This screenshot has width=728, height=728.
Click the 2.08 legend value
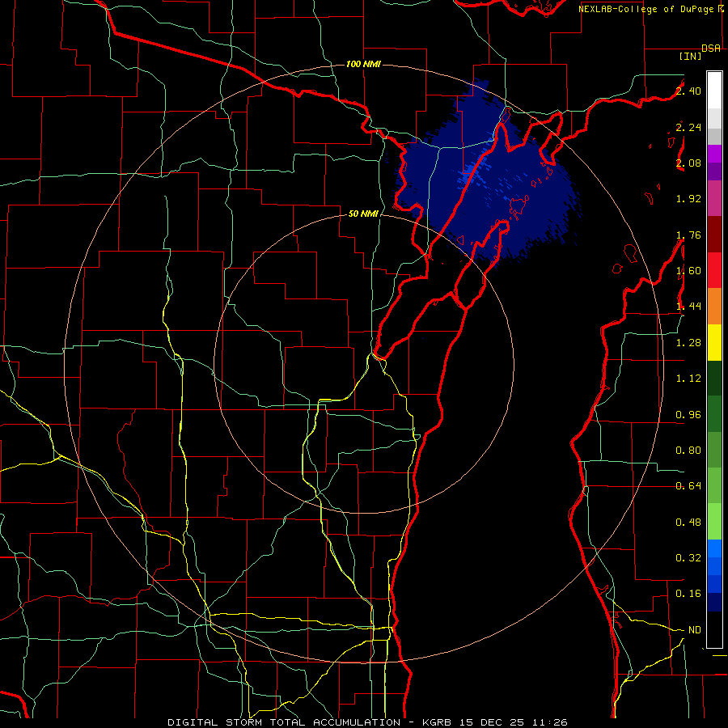(x=688, y=163)
